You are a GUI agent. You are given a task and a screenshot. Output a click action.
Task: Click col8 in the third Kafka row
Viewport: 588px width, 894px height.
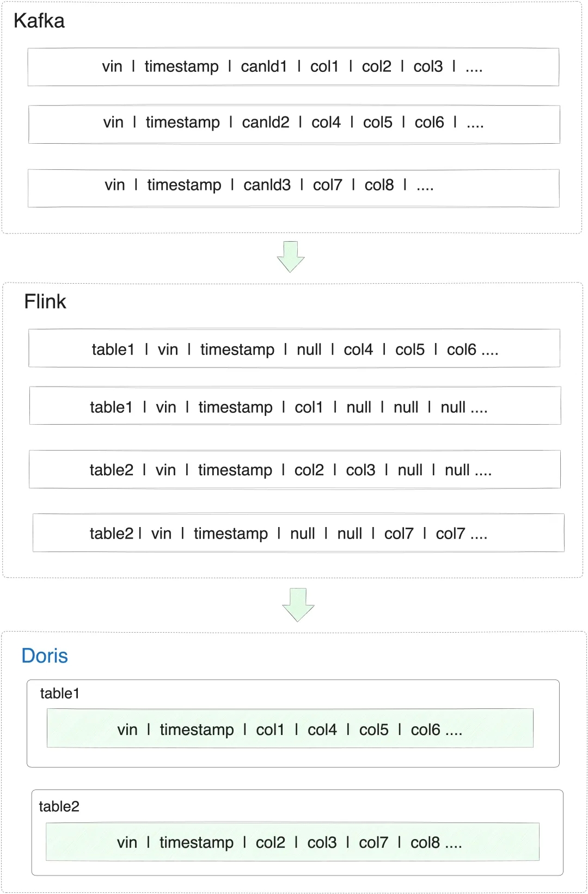tap(379, 185)
